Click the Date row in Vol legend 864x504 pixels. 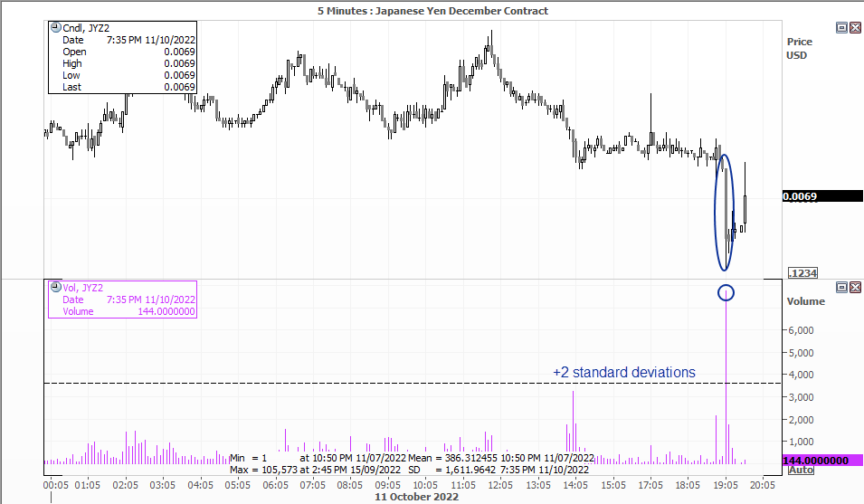128,300
